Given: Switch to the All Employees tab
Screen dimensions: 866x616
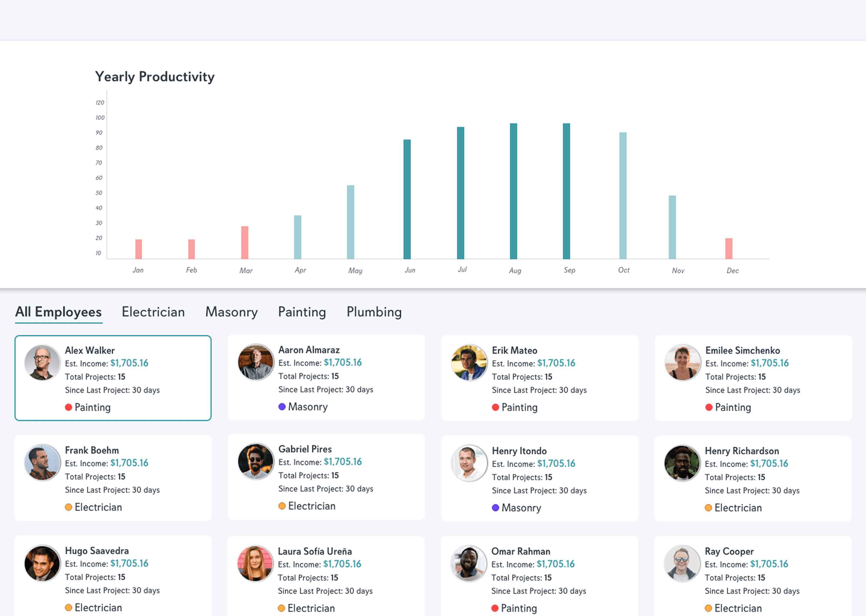Looking at the screenshot, I should pos(58,312).
